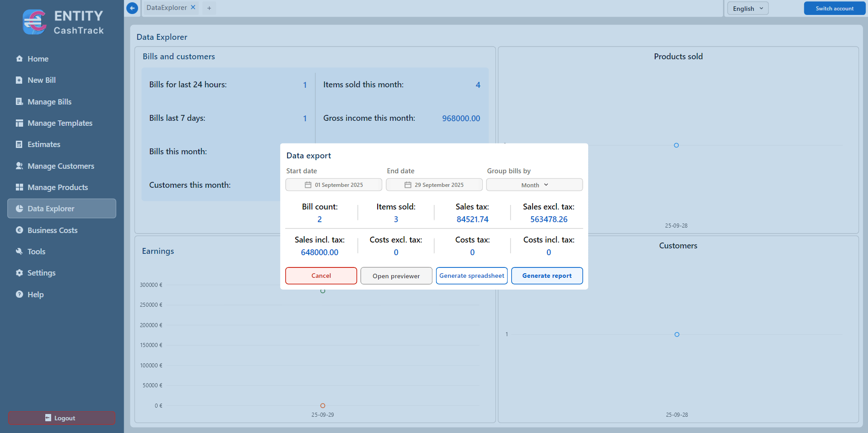Click the Help question mark icon

[x=19, y=295]
